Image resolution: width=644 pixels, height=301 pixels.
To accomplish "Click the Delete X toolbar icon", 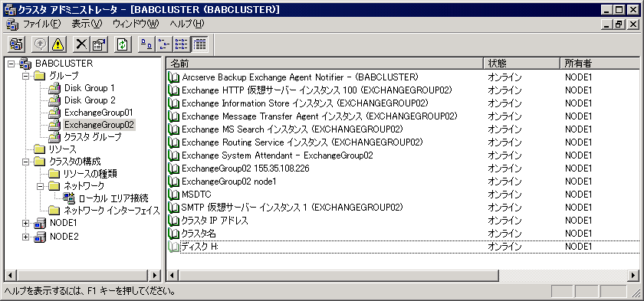I will [x=81, y=44].
